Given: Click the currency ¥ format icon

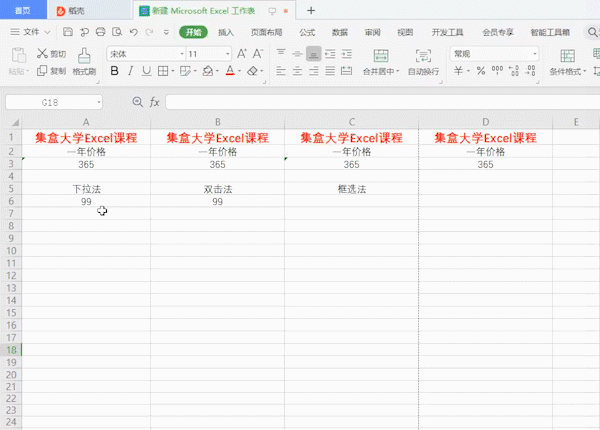Looking at the screenshot, I should [x=458, y=71].
